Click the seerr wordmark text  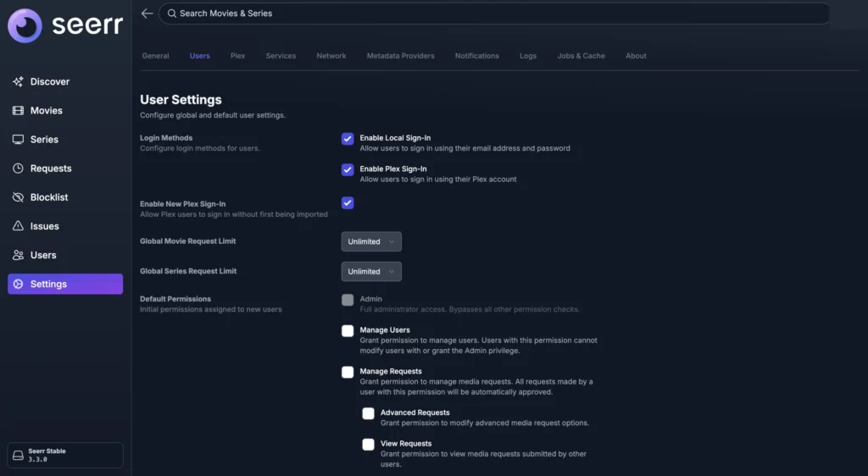click(x=87, y=25)
